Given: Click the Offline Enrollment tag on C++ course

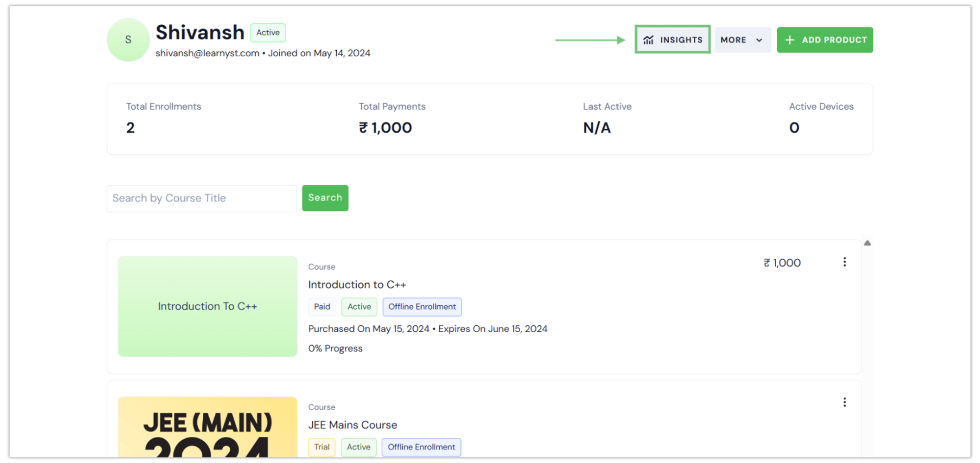Looking at the screenshot, I should click(422, 307).
